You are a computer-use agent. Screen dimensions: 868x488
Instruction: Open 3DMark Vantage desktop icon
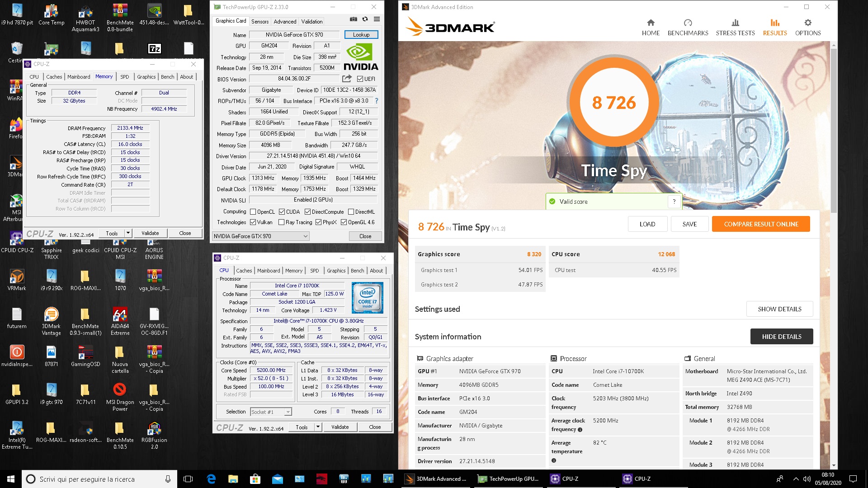tap(51, 321)
